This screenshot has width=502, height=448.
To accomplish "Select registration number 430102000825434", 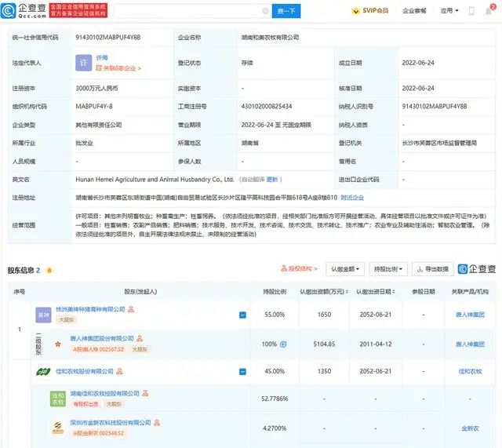I will click(267, 107).
